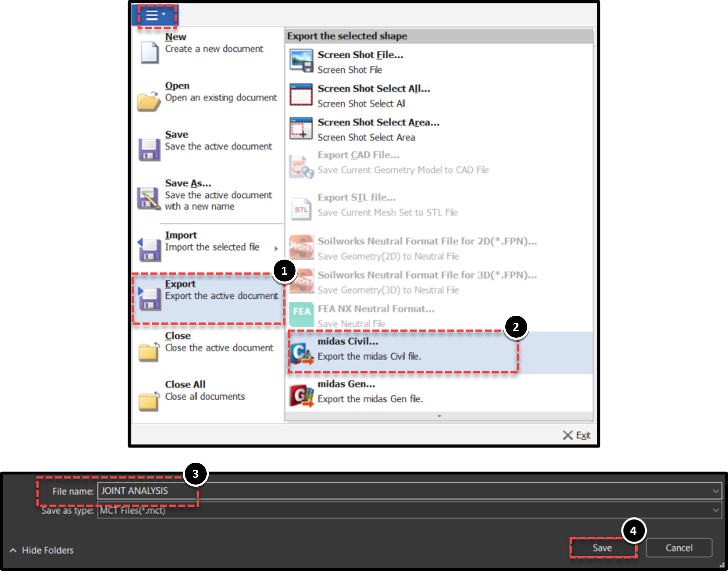Click the Save floppy disk icon
Image resolution: width=728 pixels, height=571 pixels.
[149, 150]
